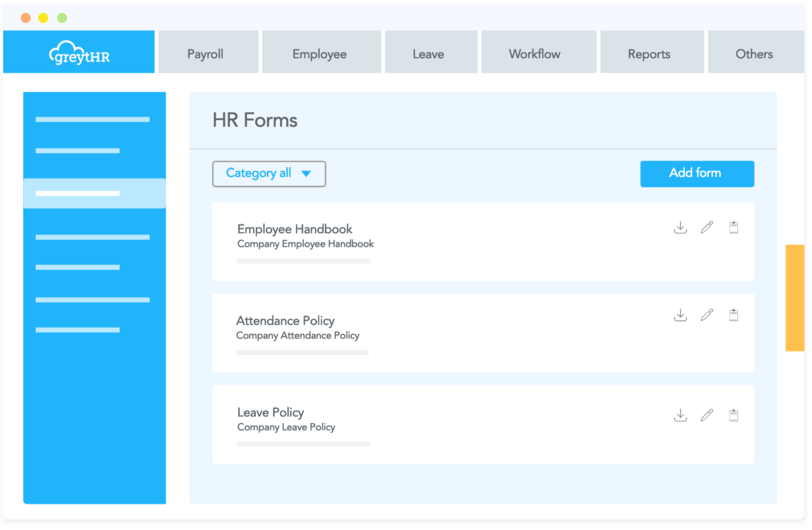Select the Workflow tab
The image size is (812, 530).
(534, 54)
